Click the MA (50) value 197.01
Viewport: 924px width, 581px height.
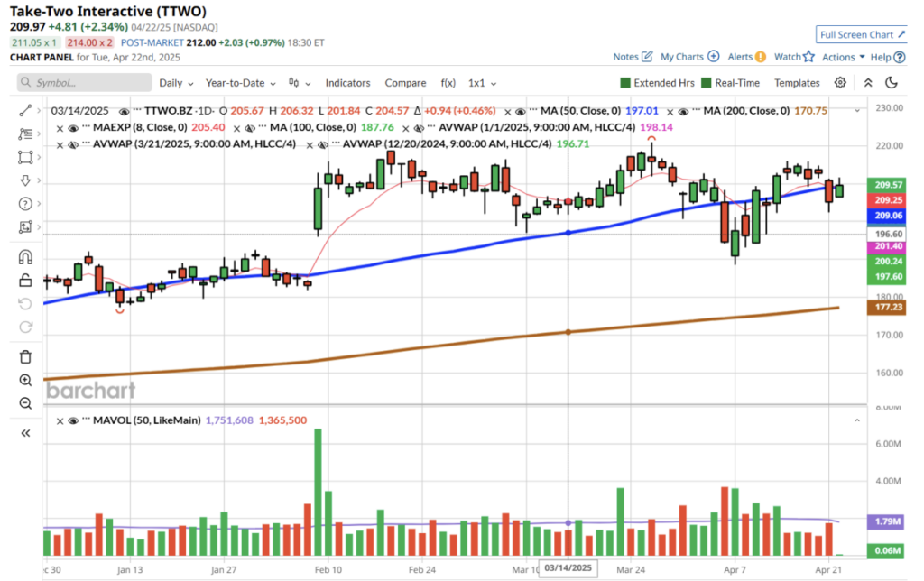click(x=642, y=111)
